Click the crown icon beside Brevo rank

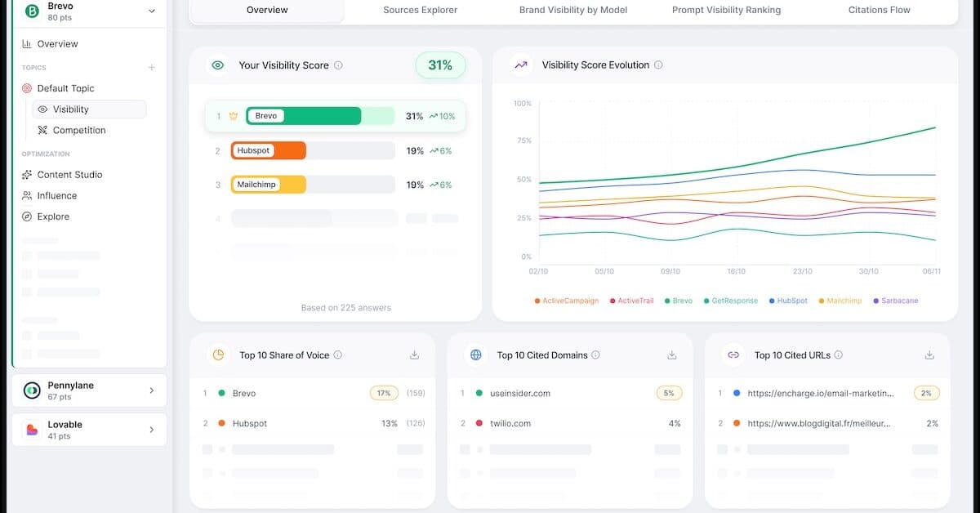pyautogui.click(x=234, y=116)
